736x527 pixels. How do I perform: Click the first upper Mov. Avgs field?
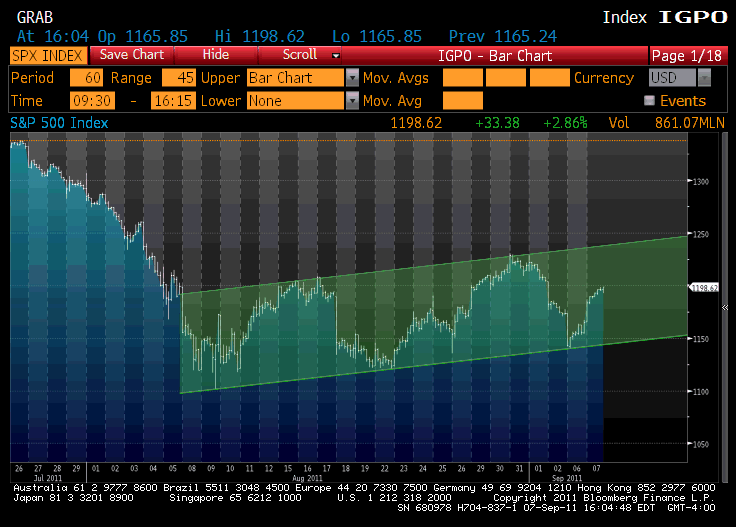point(462,78)
